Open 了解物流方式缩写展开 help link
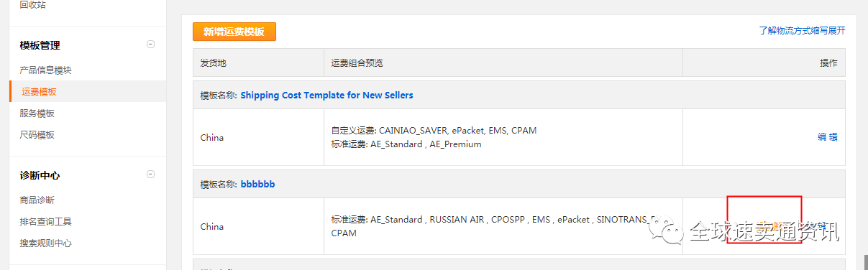Image resolution: width=868 pixels, height=270 pixels. coord(802,31)
